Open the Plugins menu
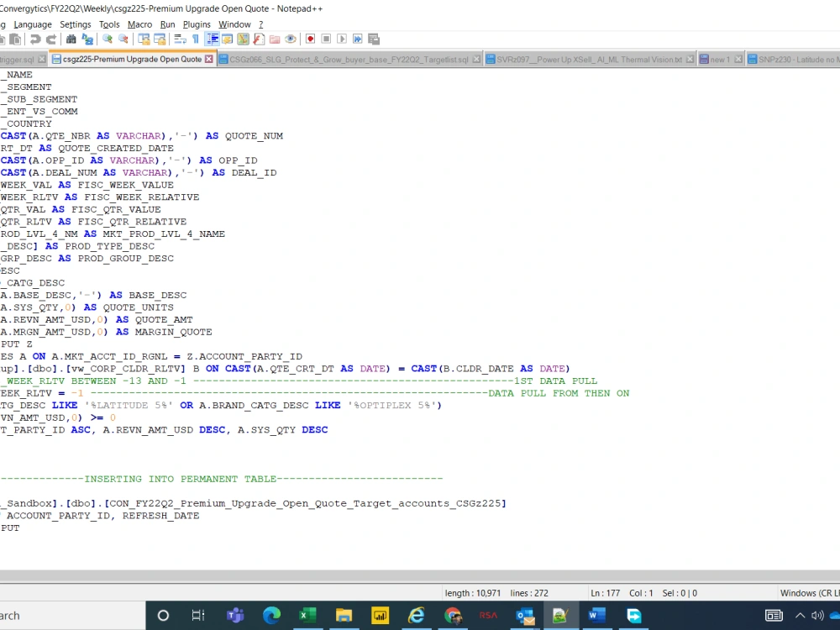The image size is (840, 630). 197,24
